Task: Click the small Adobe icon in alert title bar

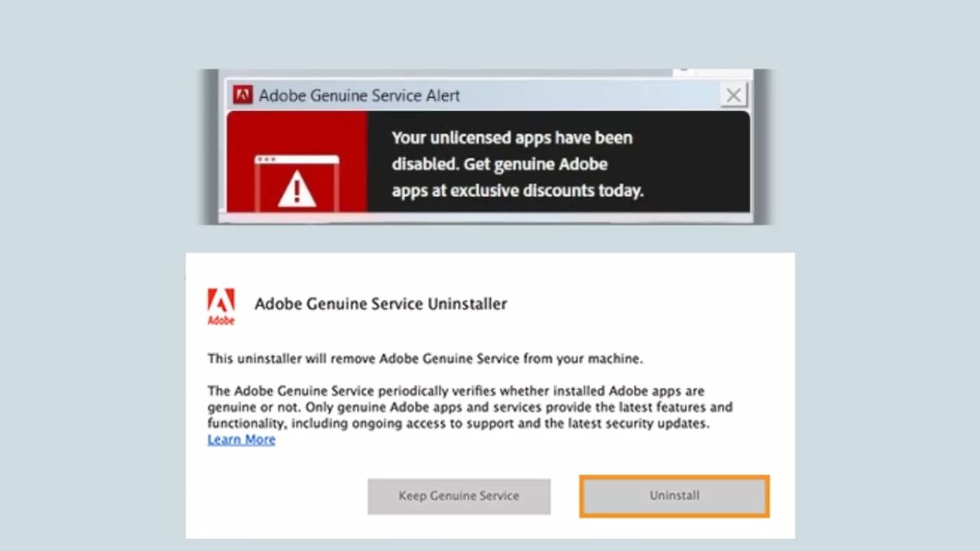Action: tap(243, 96)
